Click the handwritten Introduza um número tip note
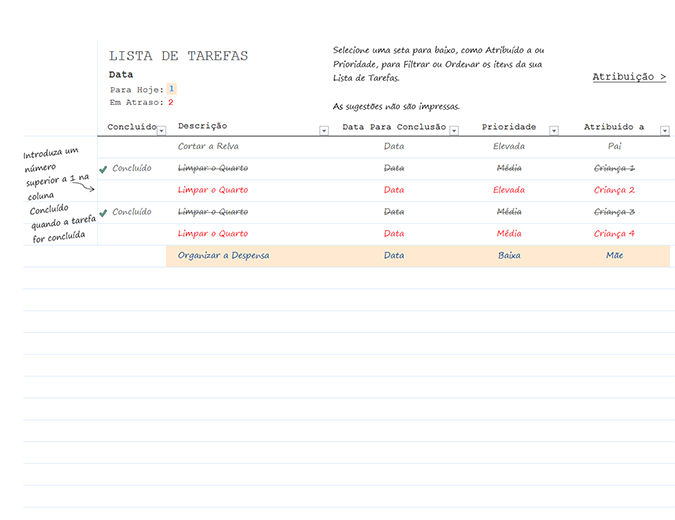675x520 pixels. click(59, 195)
